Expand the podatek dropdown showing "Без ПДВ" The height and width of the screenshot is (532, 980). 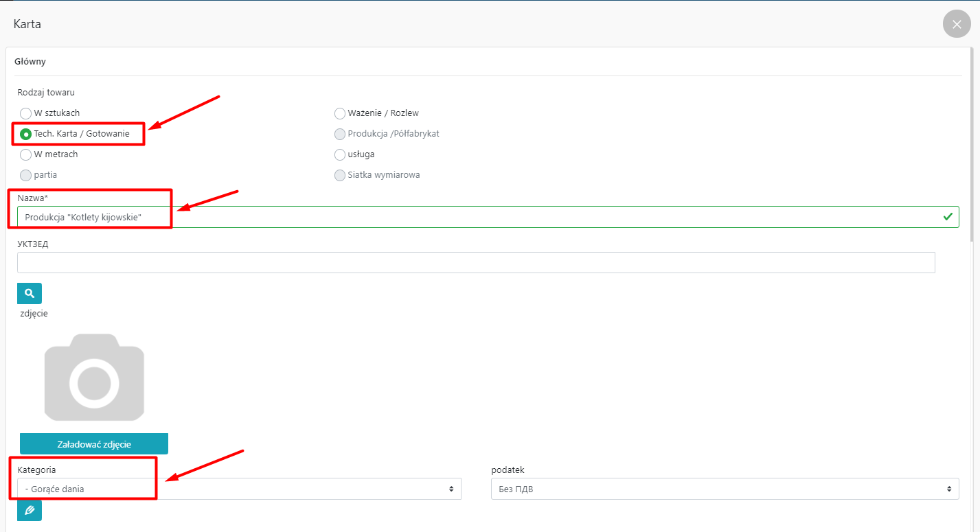pos(725,489)
